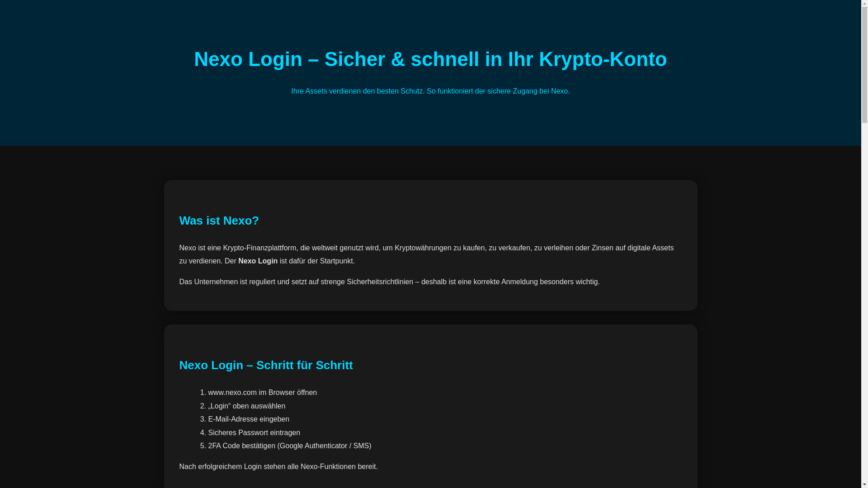Click the sentence "Das Unternehmen ist reguliert"
The image size is (868, 488).
(389, 282)
